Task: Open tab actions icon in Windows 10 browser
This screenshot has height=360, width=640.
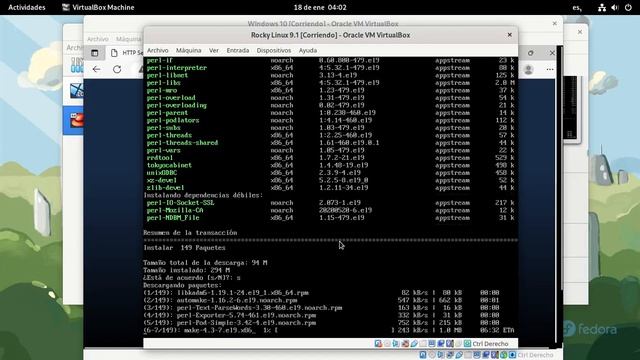Action: (x=95, y=53)
